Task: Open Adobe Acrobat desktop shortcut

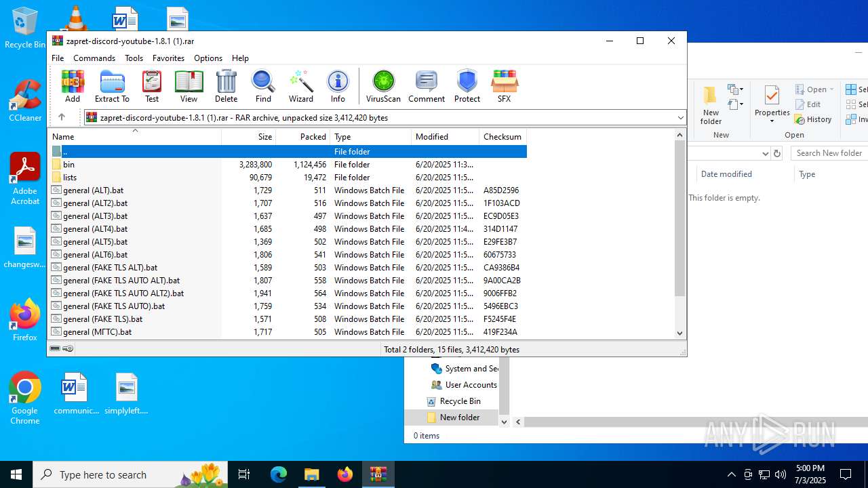Action: tap(25, 179)
